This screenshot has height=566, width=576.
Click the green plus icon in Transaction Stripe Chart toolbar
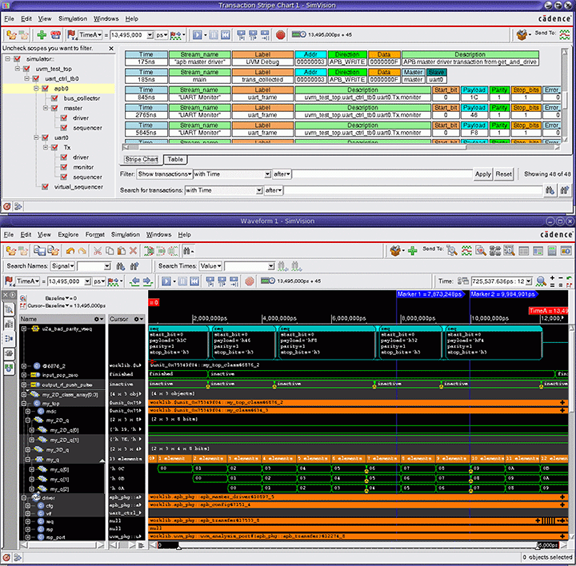click(x=42, y=35)
